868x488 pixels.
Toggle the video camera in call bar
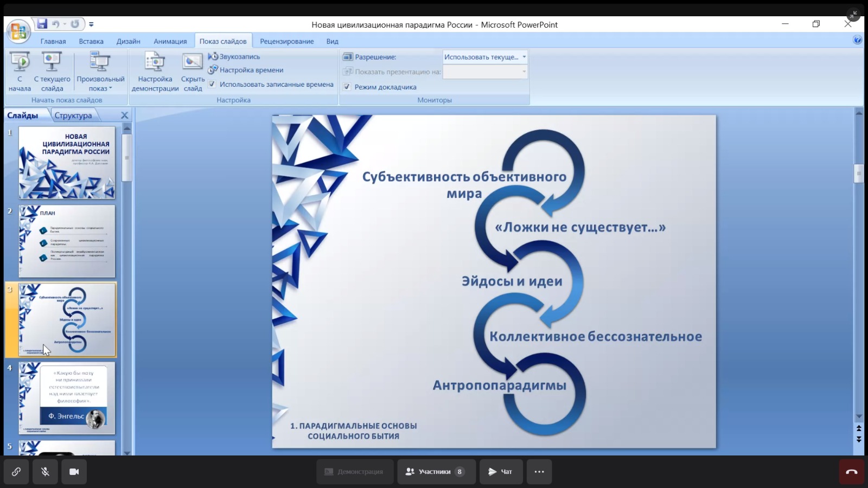pos(74,472)
